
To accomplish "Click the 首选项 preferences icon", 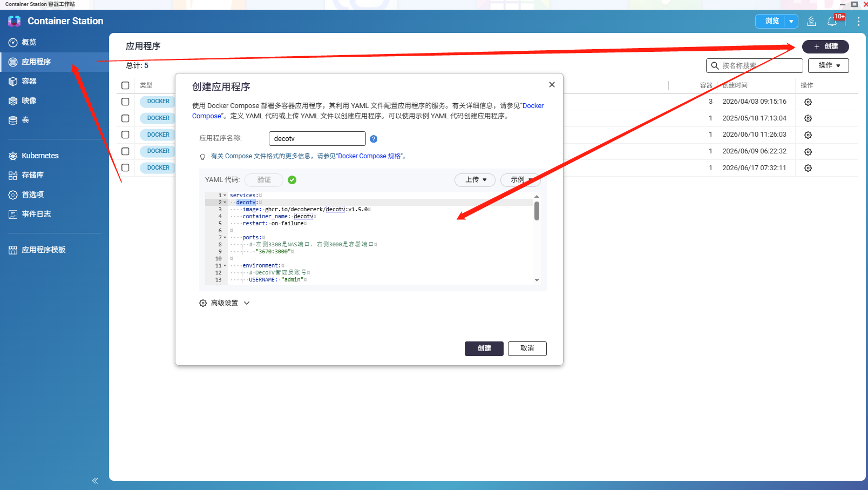I will pyautogui.click(x=13, y=194).
